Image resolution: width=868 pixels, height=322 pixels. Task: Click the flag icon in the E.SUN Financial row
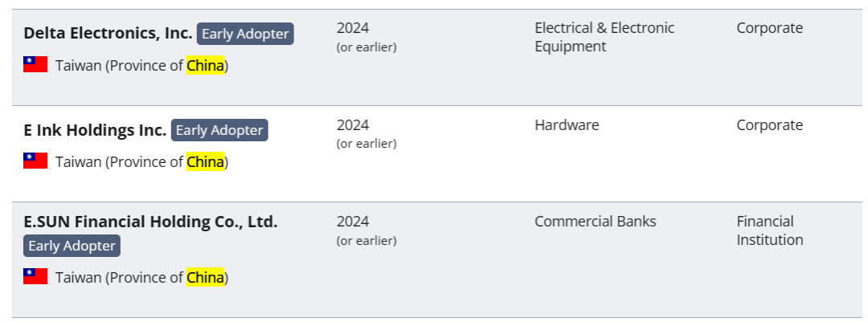(x=35, y=277)
